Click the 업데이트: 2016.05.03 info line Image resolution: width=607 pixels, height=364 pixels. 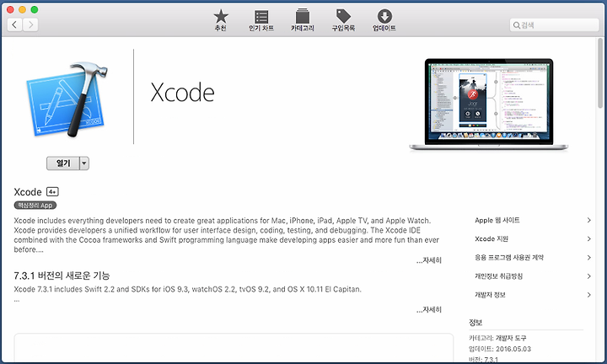coord(500,349)
